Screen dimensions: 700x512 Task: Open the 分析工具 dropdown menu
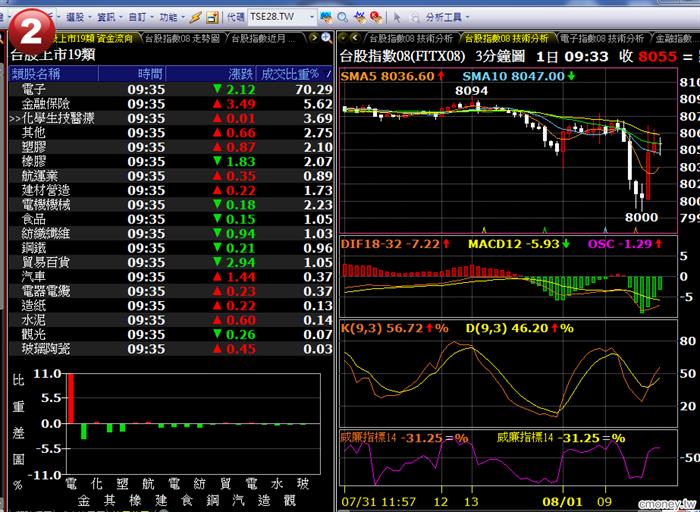pos(447,17)
